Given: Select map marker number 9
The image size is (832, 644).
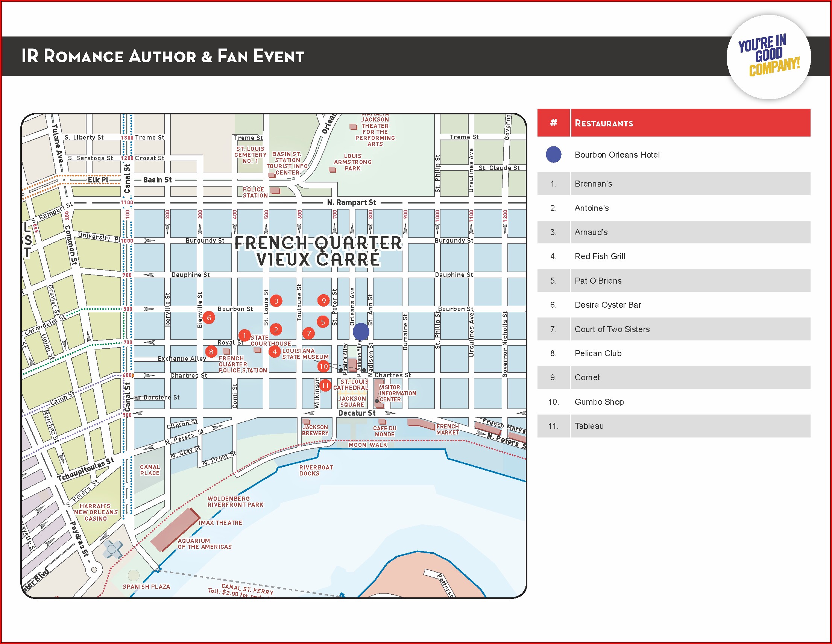Looking at the screenshot, I should [x=323, y=300].
